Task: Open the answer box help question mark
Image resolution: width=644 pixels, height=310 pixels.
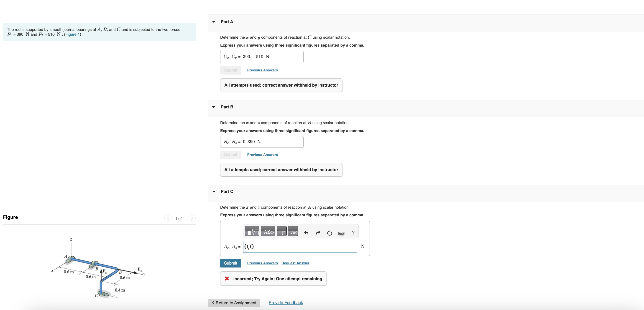Action: [353, 233]
